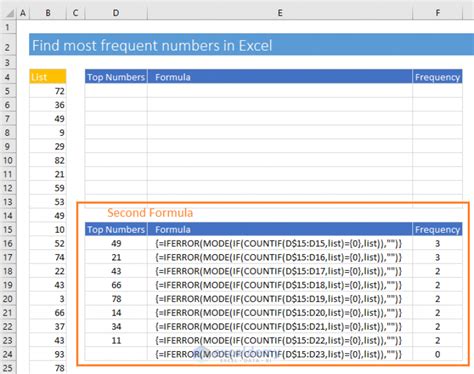Select list value 21 in row 11
The width and height of the screenshot is (474, 374).
(48, 174)
